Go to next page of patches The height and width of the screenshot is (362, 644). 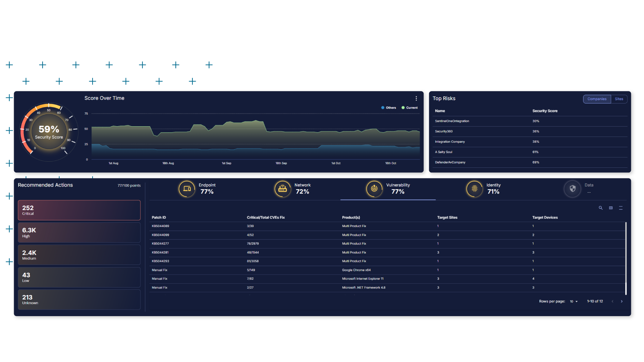[x=622, y=301]
